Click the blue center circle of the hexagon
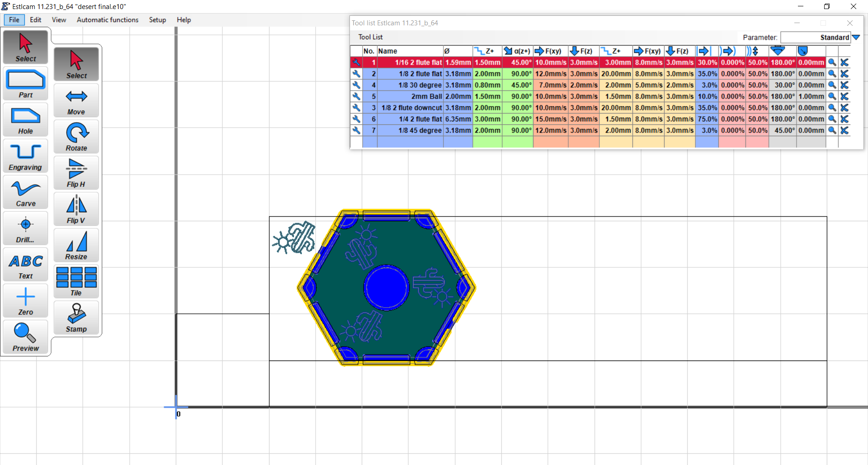 point(387,287)
